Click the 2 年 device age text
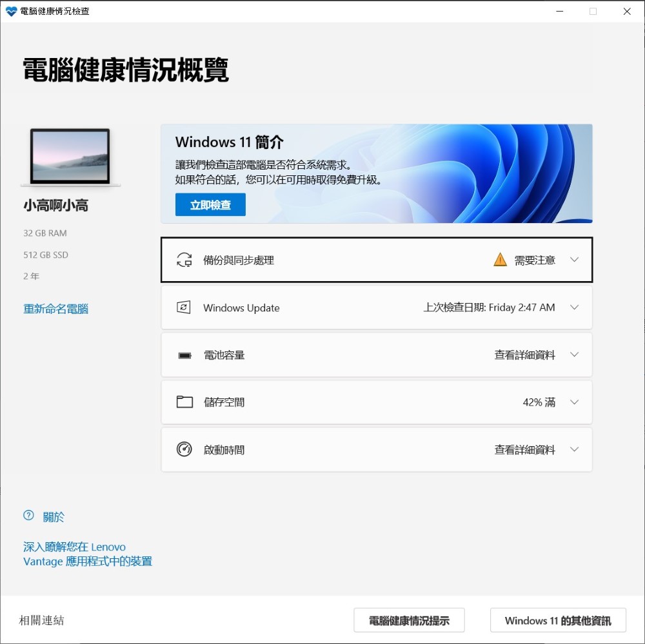The height and width of the screenshot is (644, 645). 31,276
